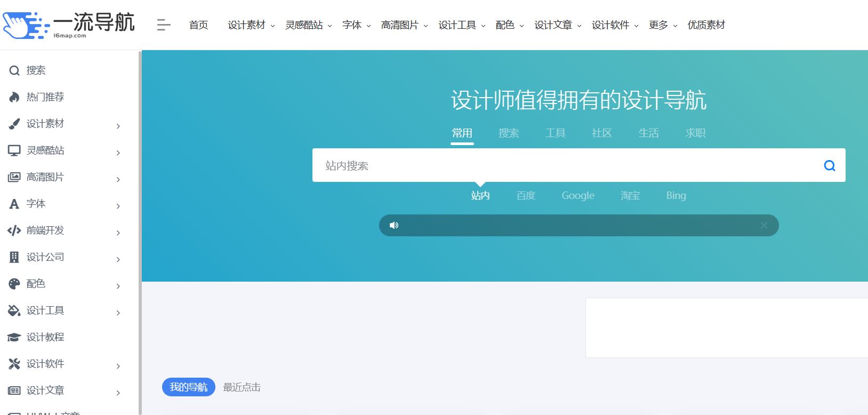Click the palette icon beside 配色
Image resolution: width=868 pixels, height=415 pixels.
[x=14, y=284]
